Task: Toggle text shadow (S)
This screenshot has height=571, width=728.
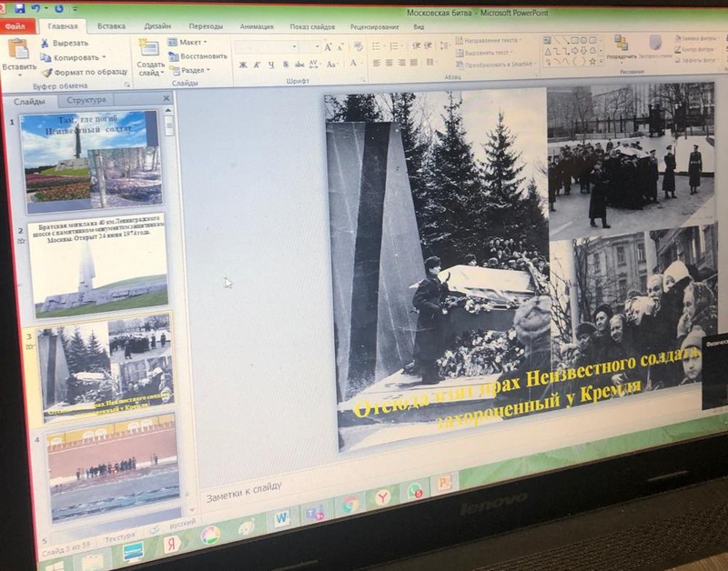Action: pos(286,65)
